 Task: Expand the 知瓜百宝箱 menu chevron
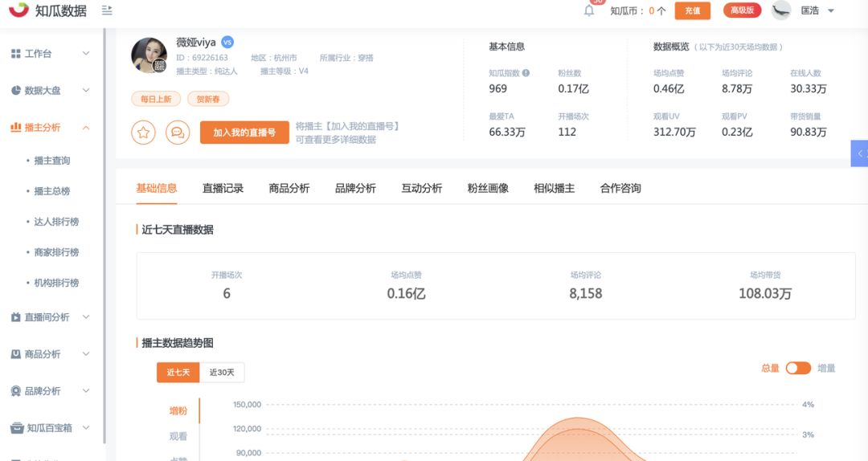tap(86, 428)
